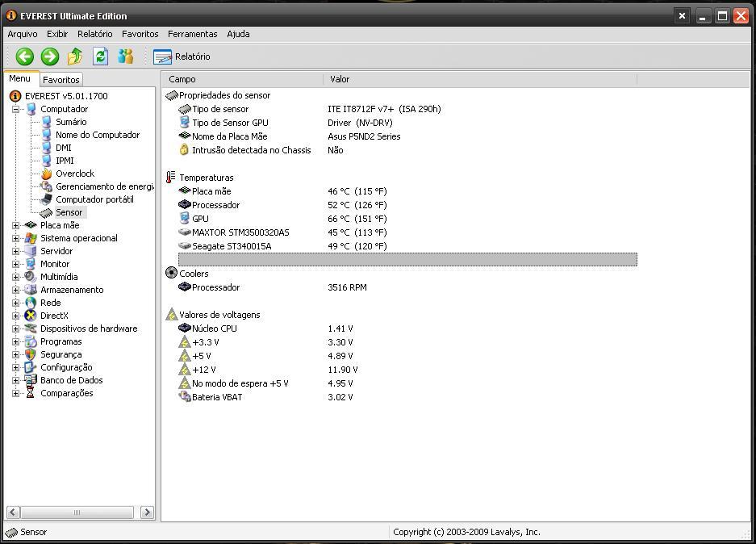Select the Núcleo CPU voltage row

coord(407,328)
